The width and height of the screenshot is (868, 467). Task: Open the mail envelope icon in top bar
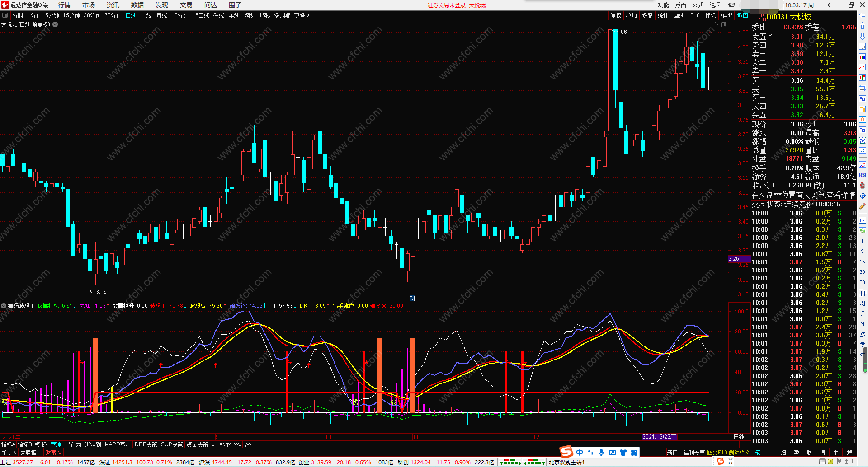[x=731, y=5]
